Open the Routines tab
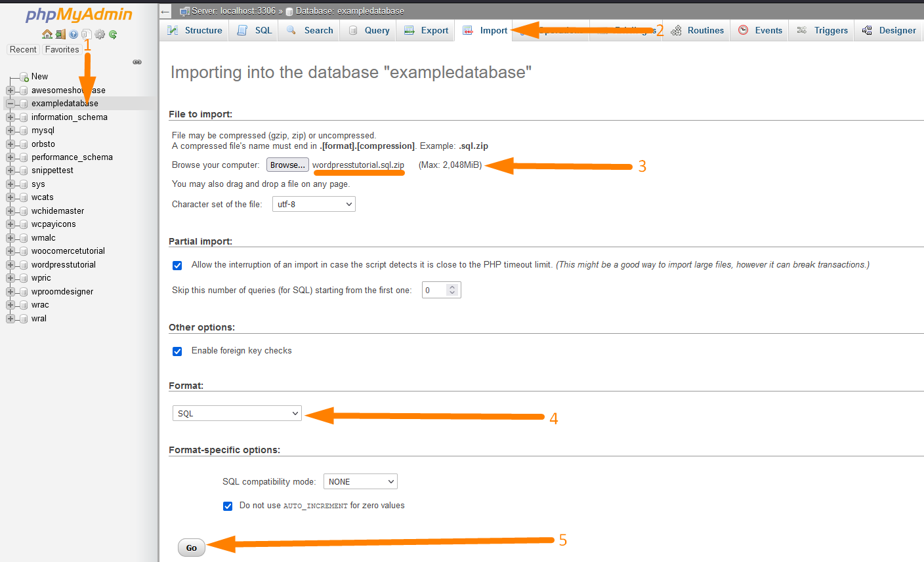924x562 pixels. pyautogui.click(x=697, y=30)
